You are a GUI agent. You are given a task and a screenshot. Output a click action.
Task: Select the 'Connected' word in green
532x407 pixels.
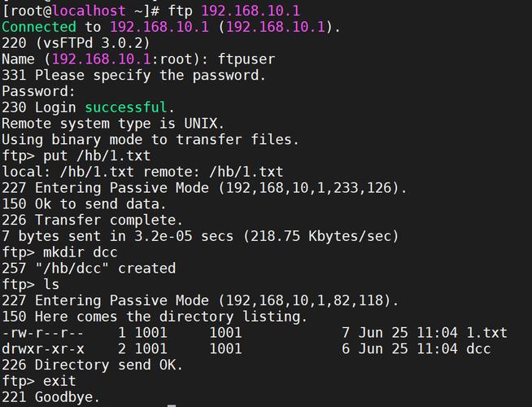[x=39, y=27]
